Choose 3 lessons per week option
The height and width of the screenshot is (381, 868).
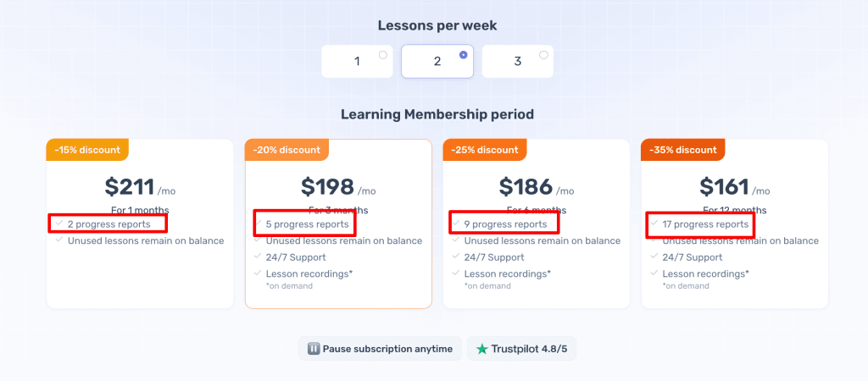(518, 61)
